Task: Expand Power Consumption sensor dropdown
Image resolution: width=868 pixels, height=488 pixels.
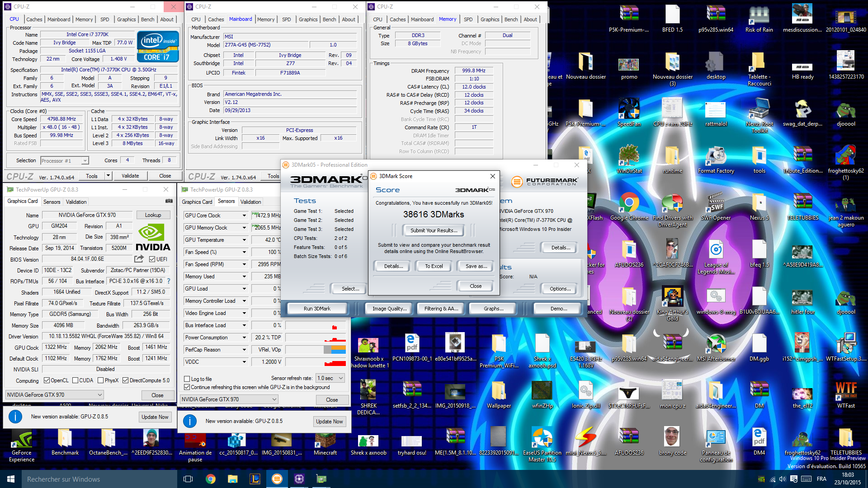Action: tap(244, 338)
